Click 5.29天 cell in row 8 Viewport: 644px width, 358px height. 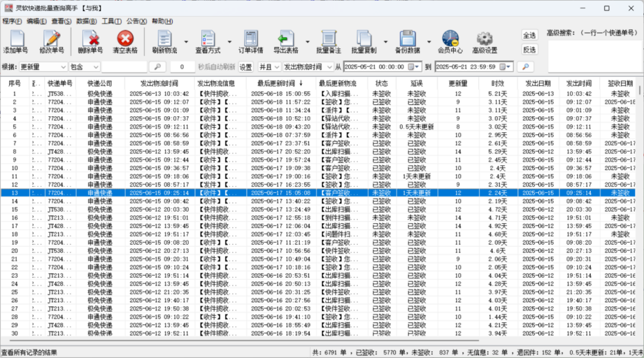point(498,151)
